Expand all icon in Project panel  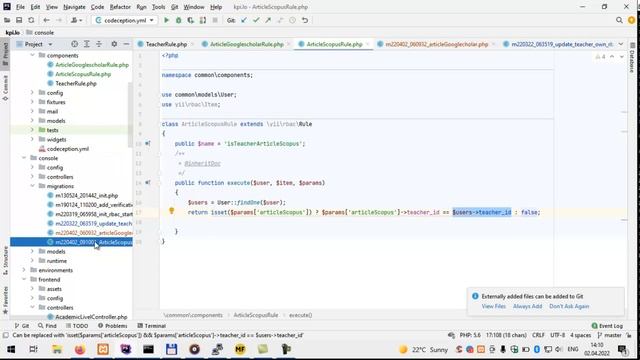[x=87, y=44]
